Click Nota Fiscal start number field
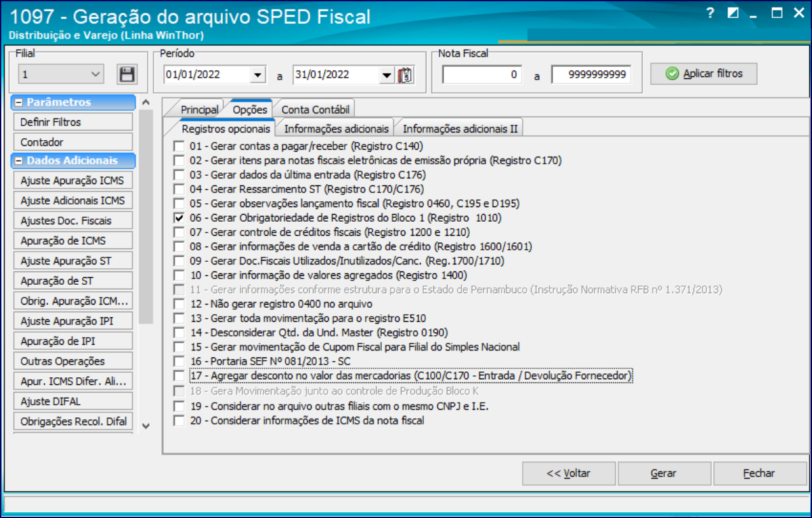Screen dimensions: 812x518 coord(482,75)
